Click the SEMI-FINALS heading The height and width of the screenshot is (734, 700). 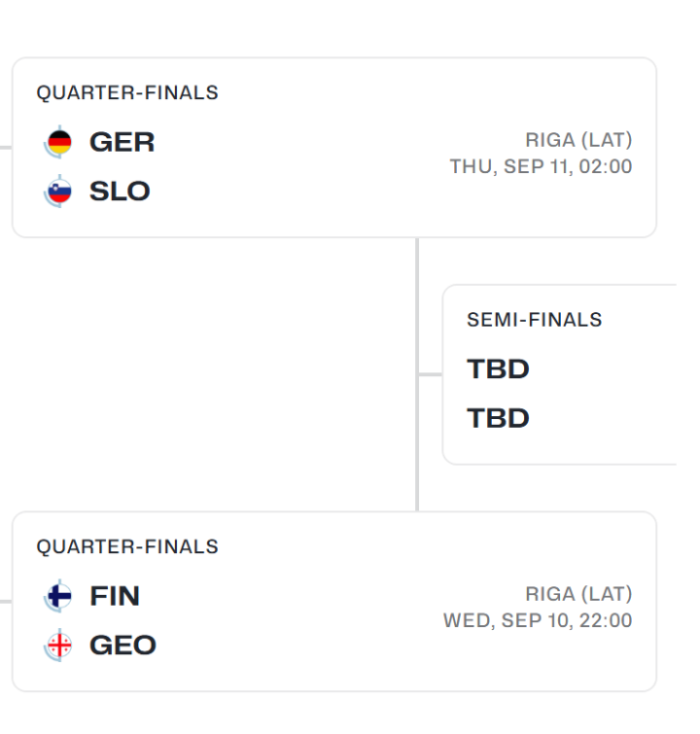click(x=535, y=320)
